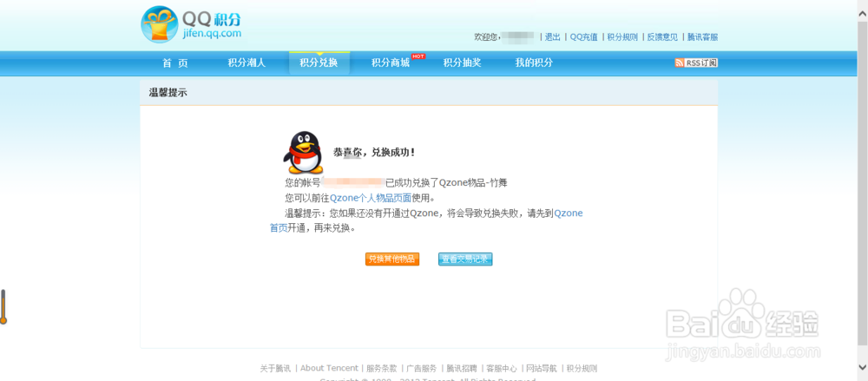The height and width of the screenshot is (381, 868).
Task: Click the 积分规则 footer link
Action: [x=582, y=368]
